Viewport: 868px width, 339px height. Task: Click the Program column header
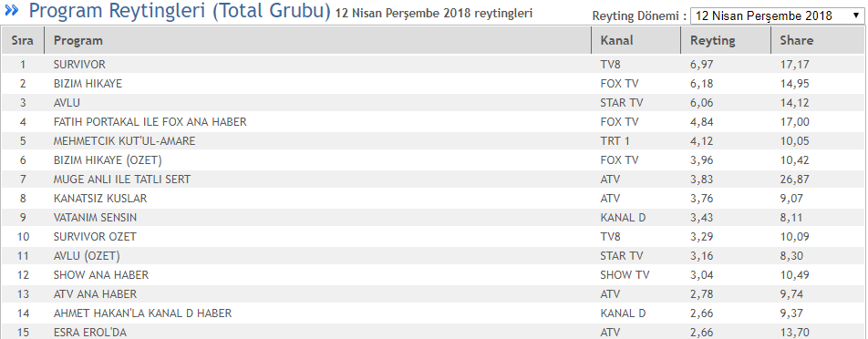tap(78, 40)
